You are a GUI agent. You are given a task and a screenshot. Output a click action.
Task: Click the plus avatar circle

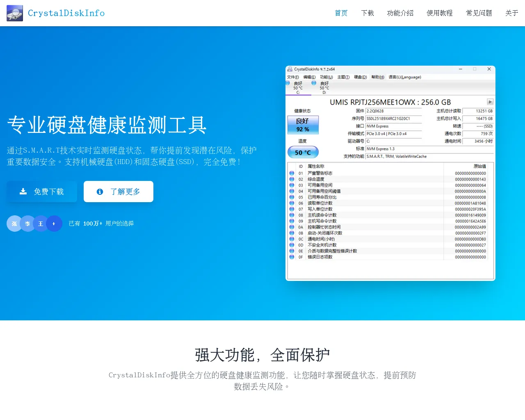point(54,224)
